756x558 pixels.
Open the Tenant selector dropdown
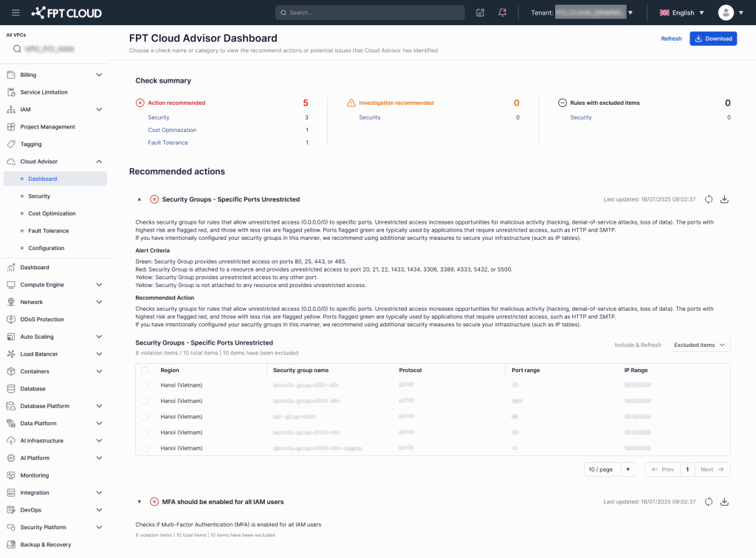(630, 13)
